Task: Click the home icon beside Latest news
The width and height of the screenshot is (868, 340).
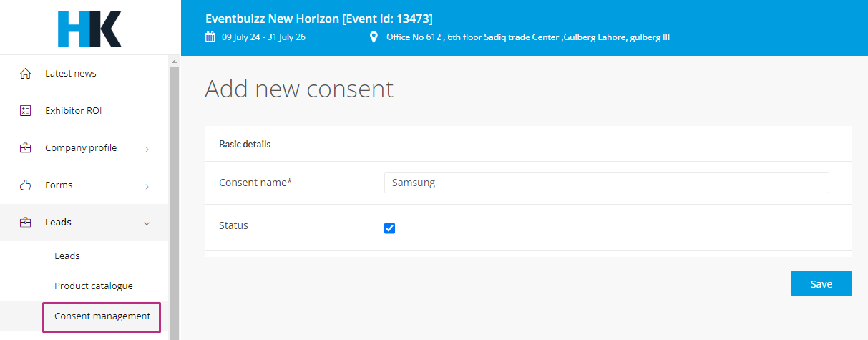Action: tap(26, 74)
